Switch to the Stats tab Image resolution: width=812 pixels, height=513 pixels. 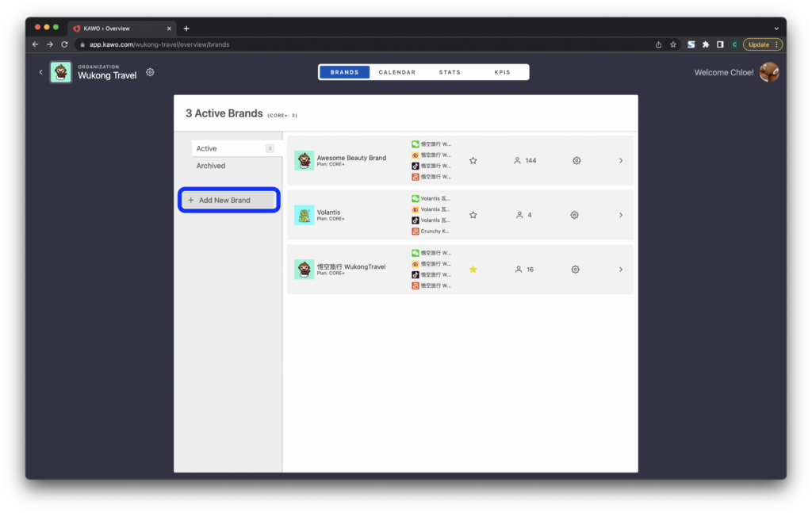point(450,72)
